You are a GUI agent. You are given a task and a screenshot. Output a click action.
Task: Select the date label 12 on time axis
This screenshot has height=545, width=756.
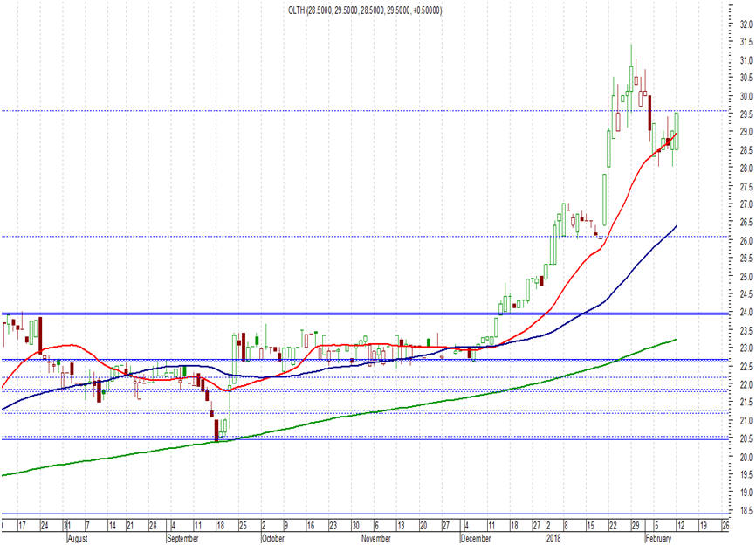[681, 525]
